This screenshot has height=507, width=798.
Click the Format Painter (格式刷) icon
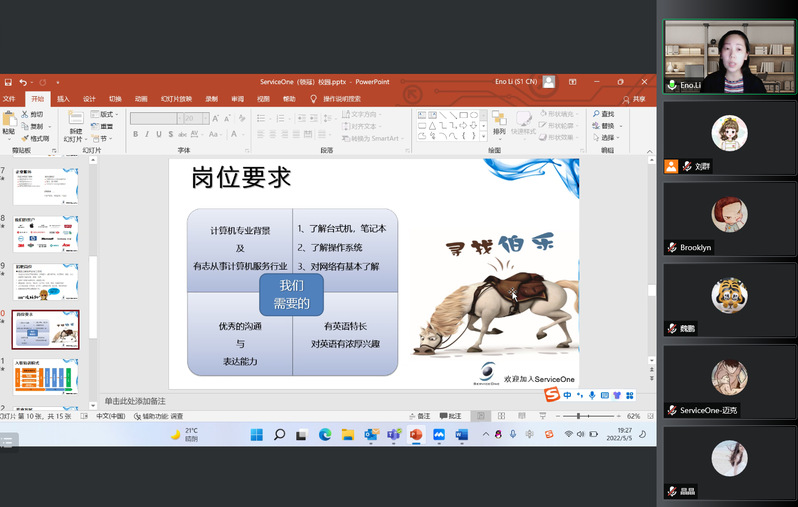(36, 138)
